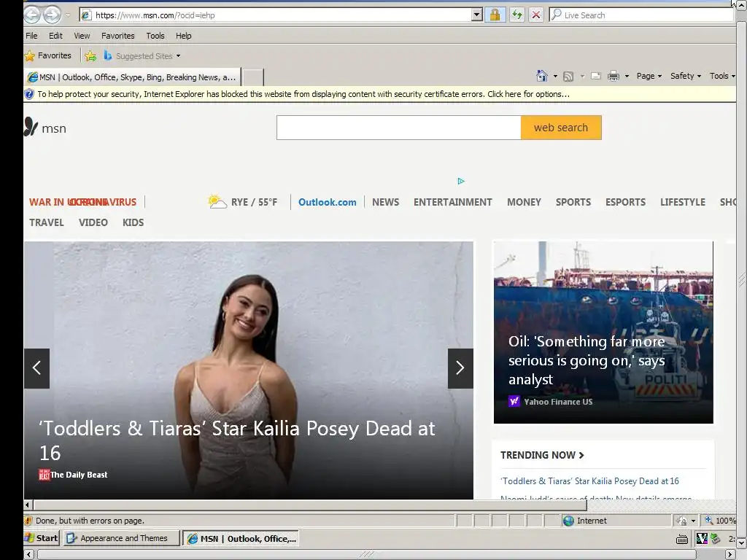Go to the ESPORTS section
Image resolution: width=747 pixels, height=560 pixels.
pyautogui.click(x=625, y=202)
